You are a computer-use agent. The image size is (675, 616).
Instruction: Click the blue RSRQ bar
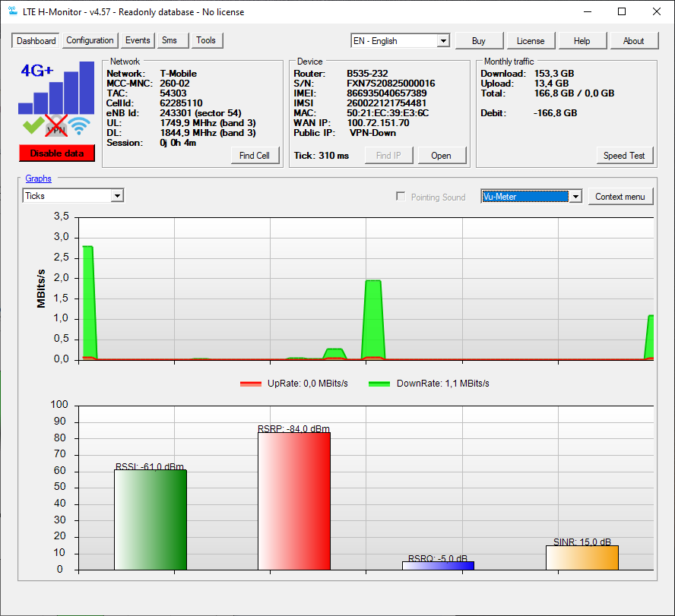point(438,566)
